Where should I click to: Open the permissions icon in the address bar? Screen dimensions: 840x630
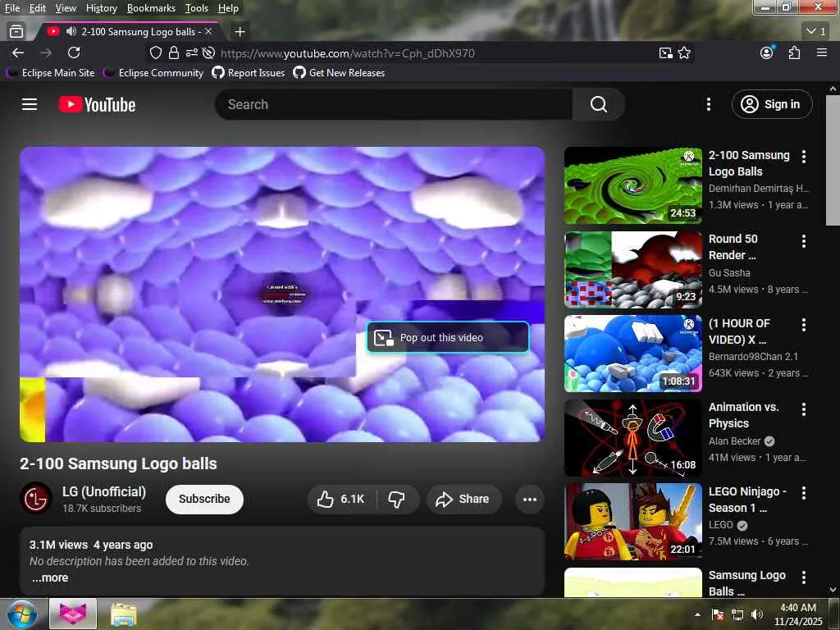pyautogui.click(x=191, y=53)
